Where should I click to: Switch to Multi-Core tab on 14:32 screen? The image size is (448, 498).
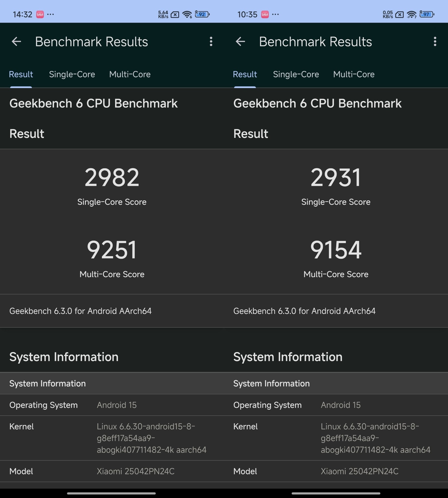coord(130,74)
